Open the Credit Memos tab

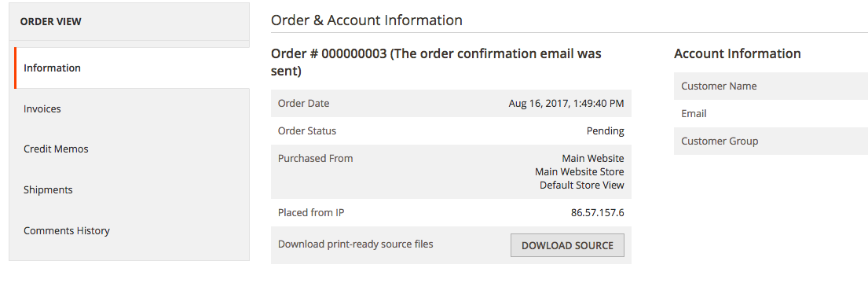(132, 149)
